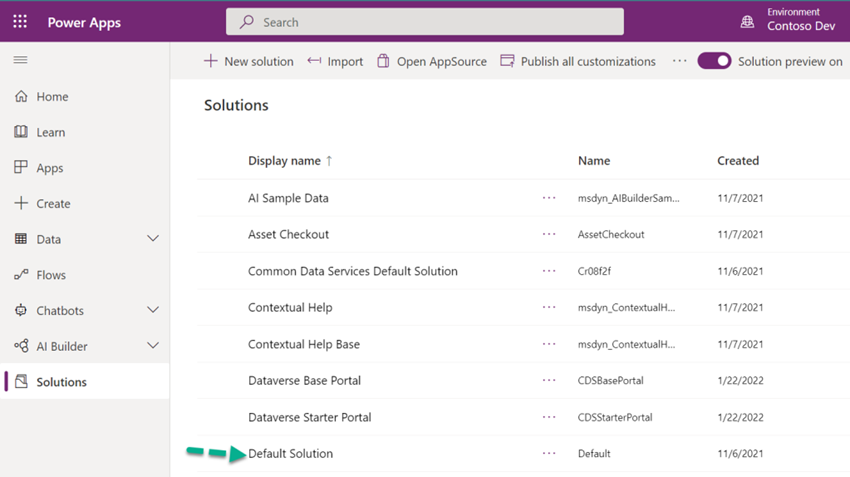Turn off the Solution preview toggle

(x=714, y=61)
